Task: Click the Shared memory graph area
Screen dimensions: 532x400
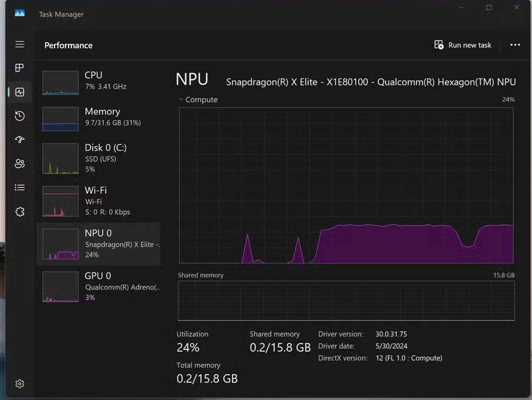Action: [346, 301]
